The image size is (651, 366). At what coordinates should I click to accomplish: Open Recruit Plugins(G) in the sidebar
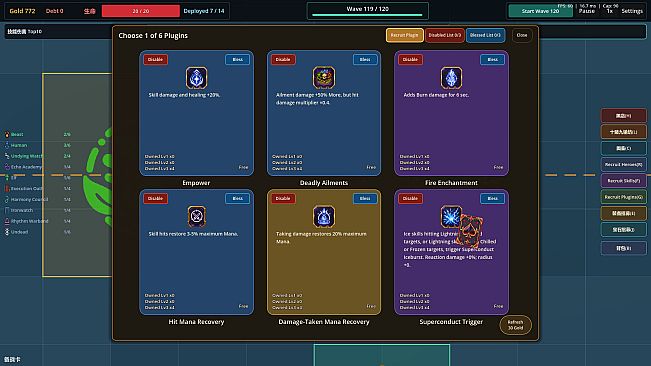624,197
